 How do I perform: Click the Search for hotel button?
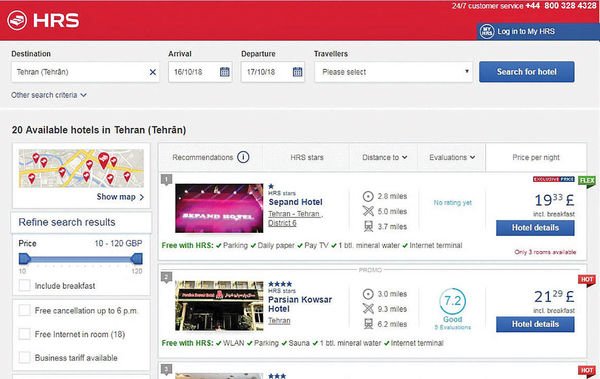[527, 72]
